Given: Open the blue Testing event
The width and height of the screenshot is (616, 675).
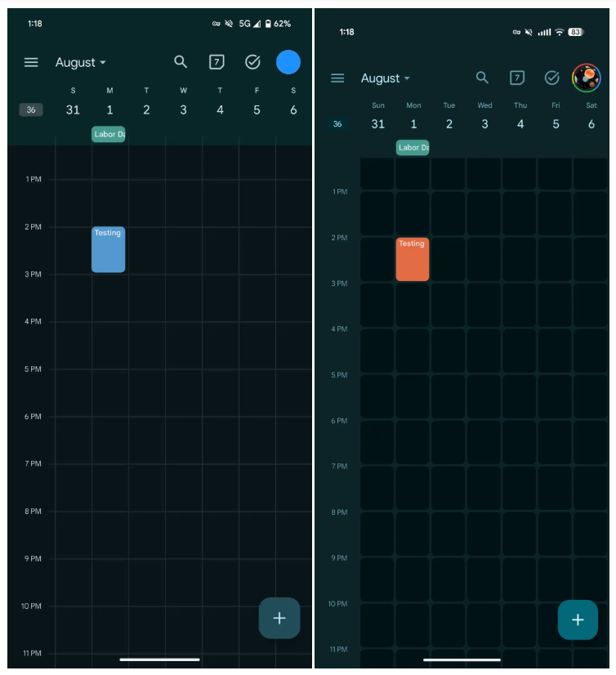Looking at the screenshot, I should point(108,249).
